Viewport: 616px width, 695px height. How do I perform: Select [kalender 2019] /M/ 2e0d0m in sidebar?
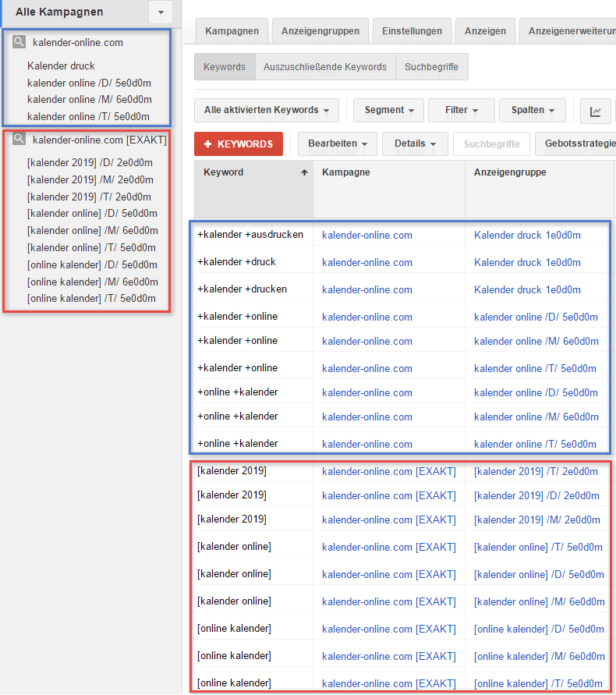[x=90, y=180]
